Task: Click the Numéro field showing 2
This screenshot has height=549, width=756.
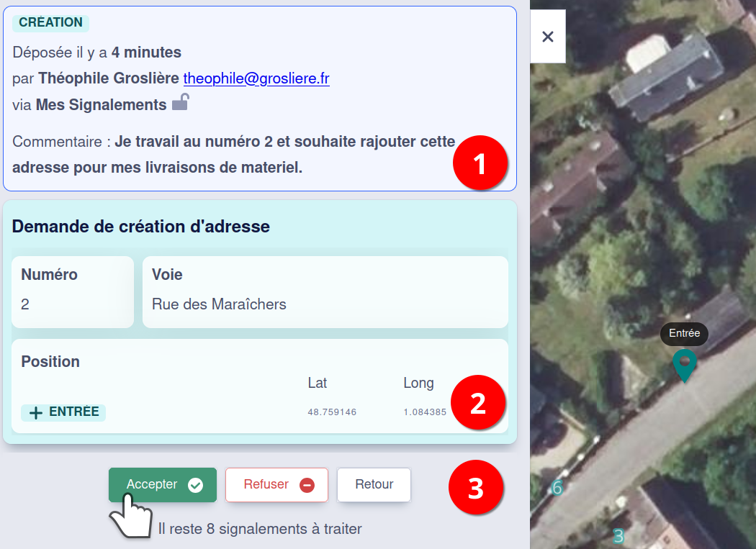Action: (x=73, y=292)
